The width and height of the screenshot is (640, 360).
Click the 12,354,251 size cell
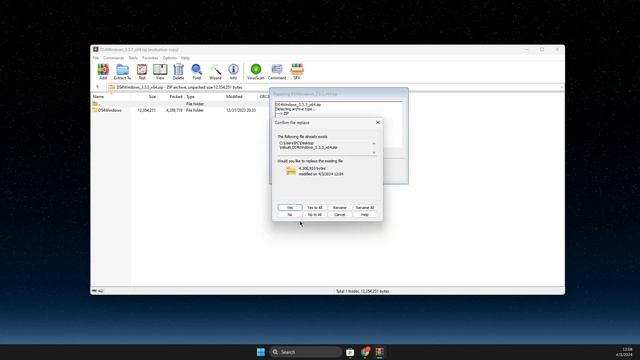pyautogui.click(x=147, y=110)
